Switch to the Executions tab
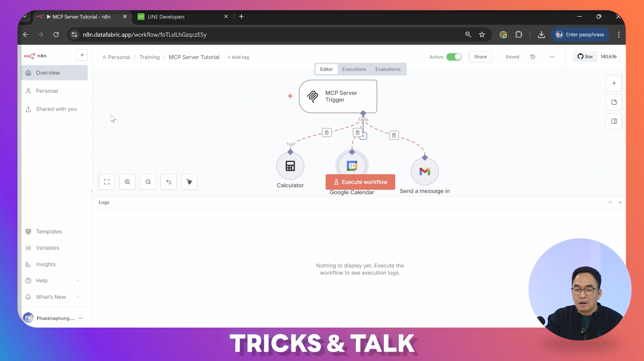This screenshot has height=361, width=644. pos(354,69)
